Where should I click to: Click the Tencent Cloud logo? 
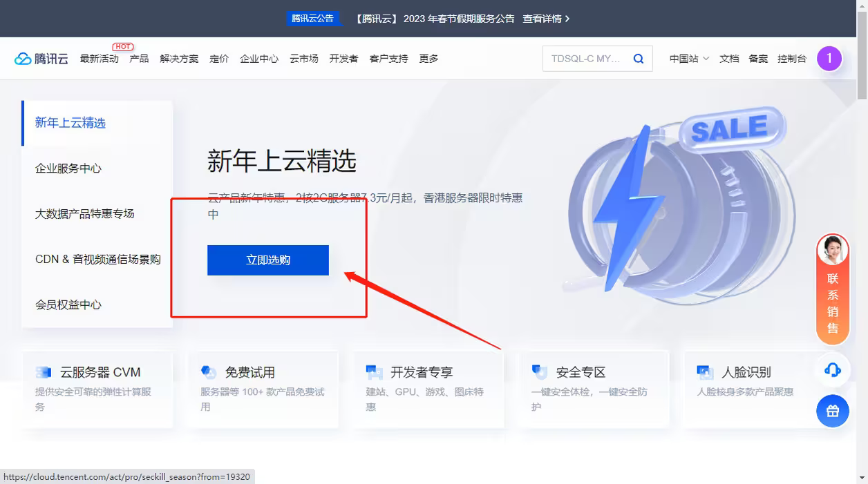pos(41,59)
